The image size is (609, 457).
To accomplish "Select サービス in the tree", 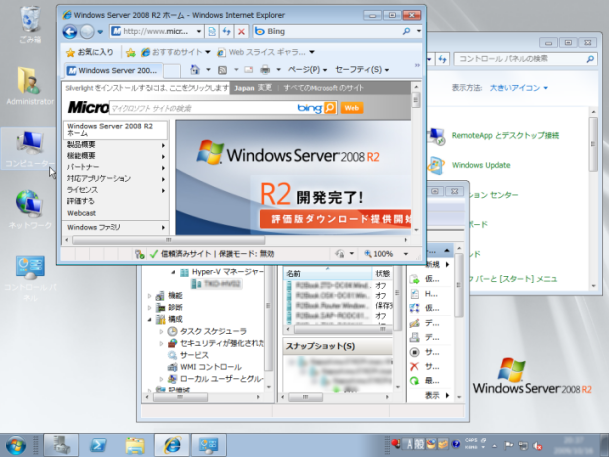I will pos(194,355).
